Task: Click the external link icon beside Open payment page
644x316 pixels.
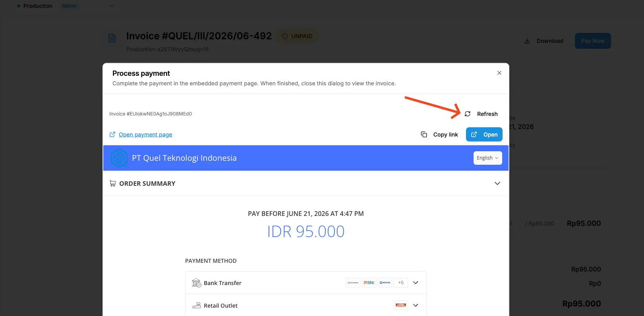Action: [x=112, y=135]
